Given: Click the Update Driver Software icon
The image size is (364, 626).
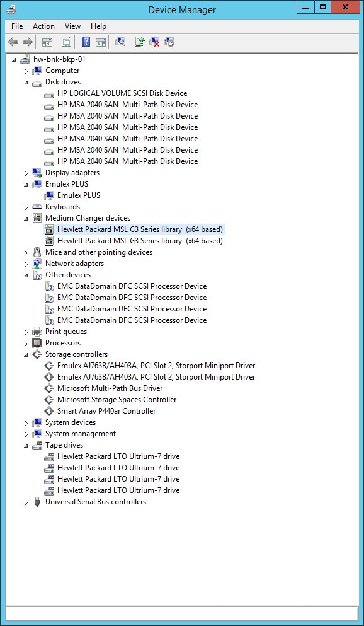Looking at the screenshot, I should pyautogui.click(x=140, y=42).
